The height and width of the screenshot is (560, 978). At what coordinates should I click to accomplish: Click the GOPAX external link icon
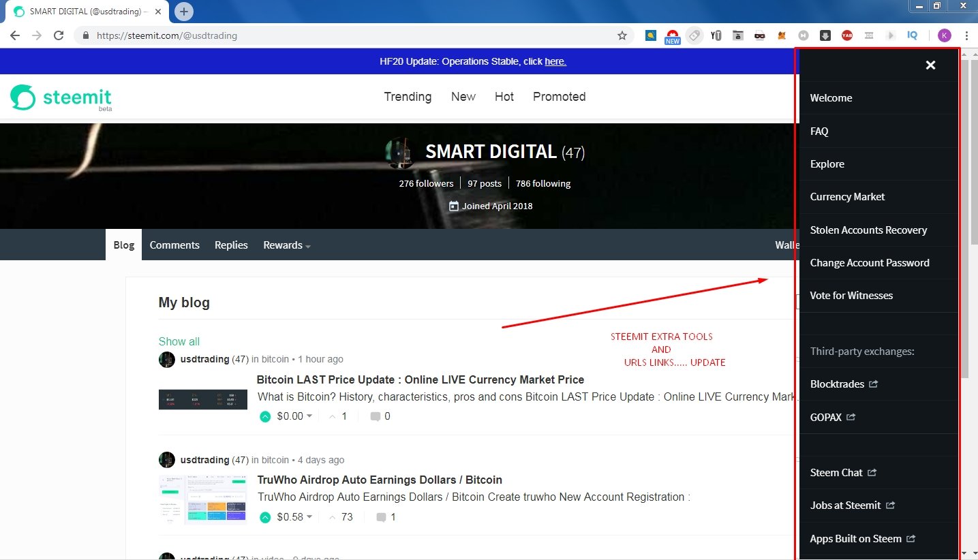click(x=851, y=417)
